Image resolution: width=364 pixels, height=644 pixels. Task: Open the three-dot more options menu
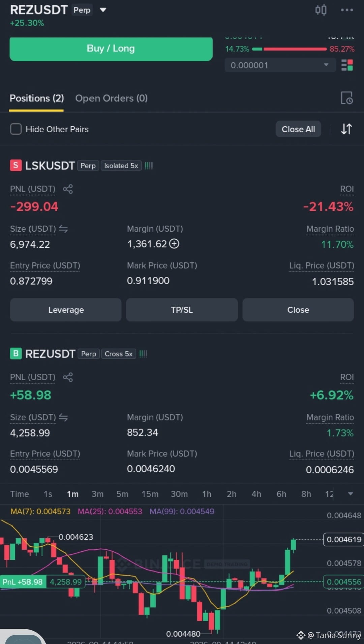(347, 10)
